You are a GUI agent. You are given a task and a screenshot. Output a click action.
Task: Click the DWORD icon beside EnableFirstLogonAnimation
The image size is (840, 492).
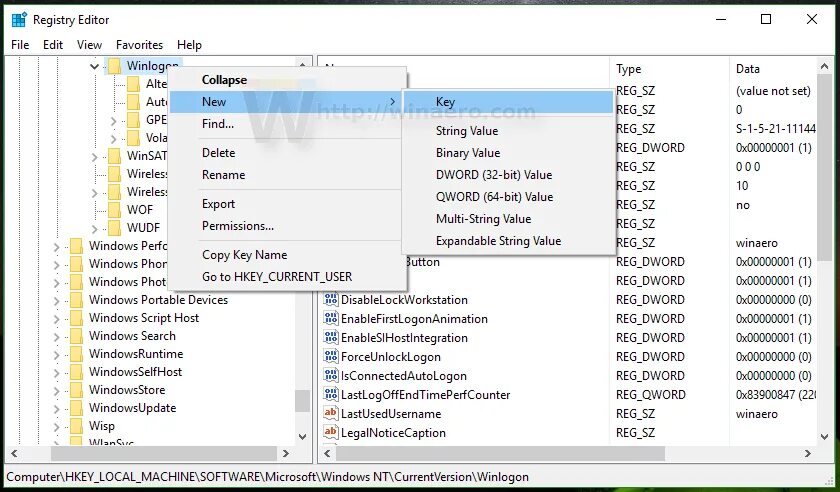[x=331, y=318]
